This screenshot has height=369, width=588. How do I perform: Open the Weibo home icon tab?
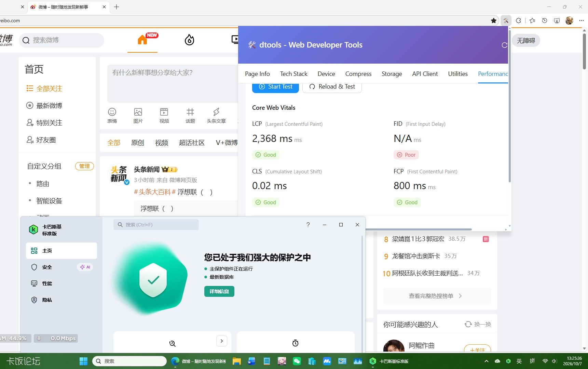point(142,40)
